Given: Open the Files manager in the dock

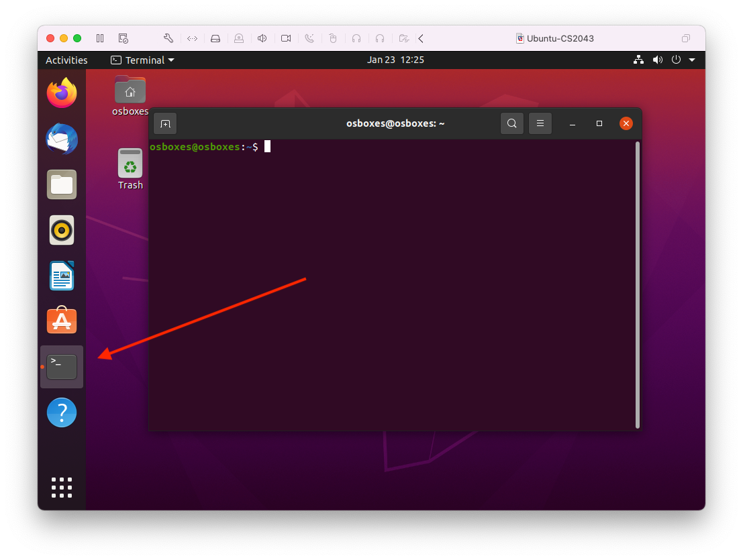Looking at the screenshot, I should (x=62, y=184).
